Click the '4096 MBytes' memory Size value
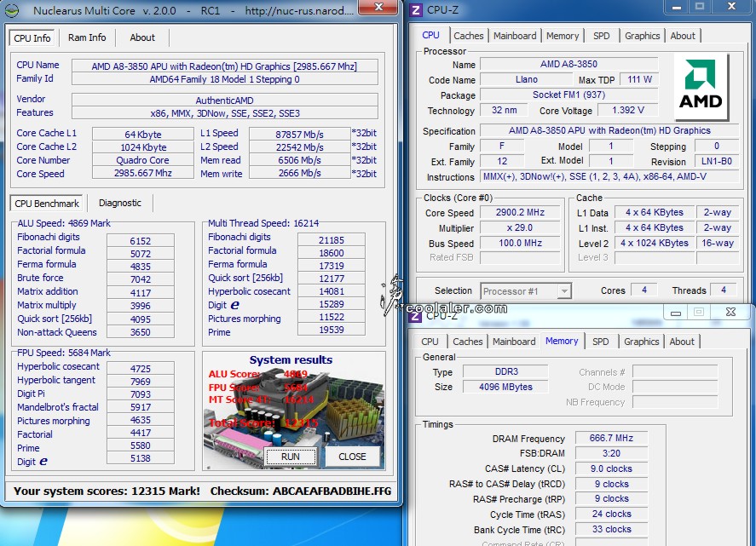756x546 pixels. pyautogui.click(x=505, y=387)
